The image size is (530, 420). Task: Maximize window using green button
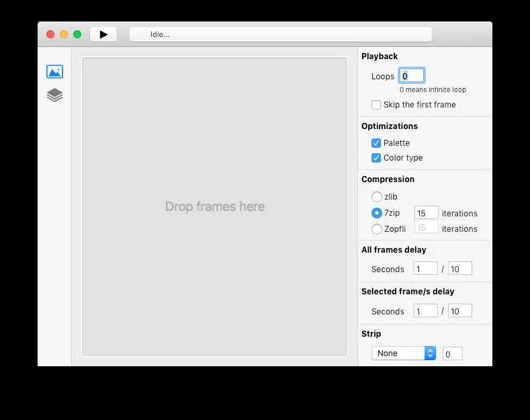(77, 34)
